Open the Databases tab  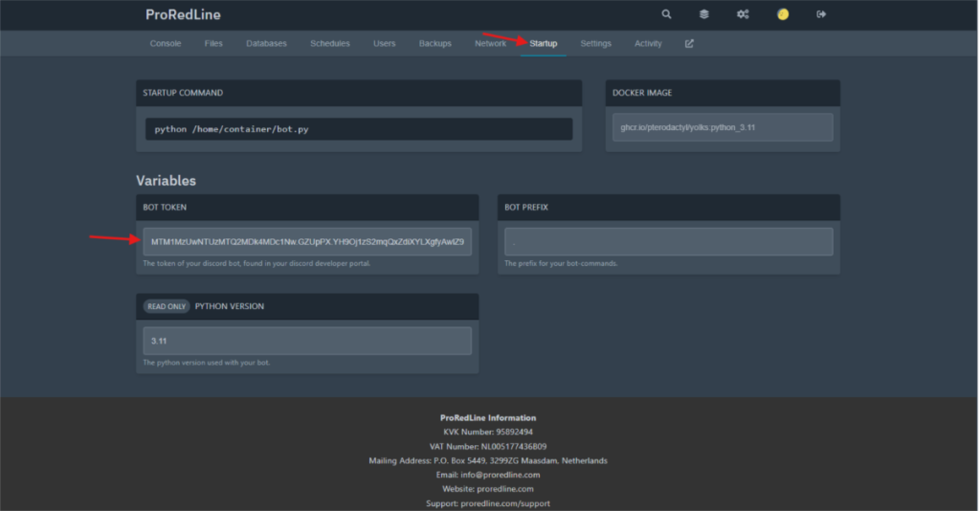pos(266,43)
